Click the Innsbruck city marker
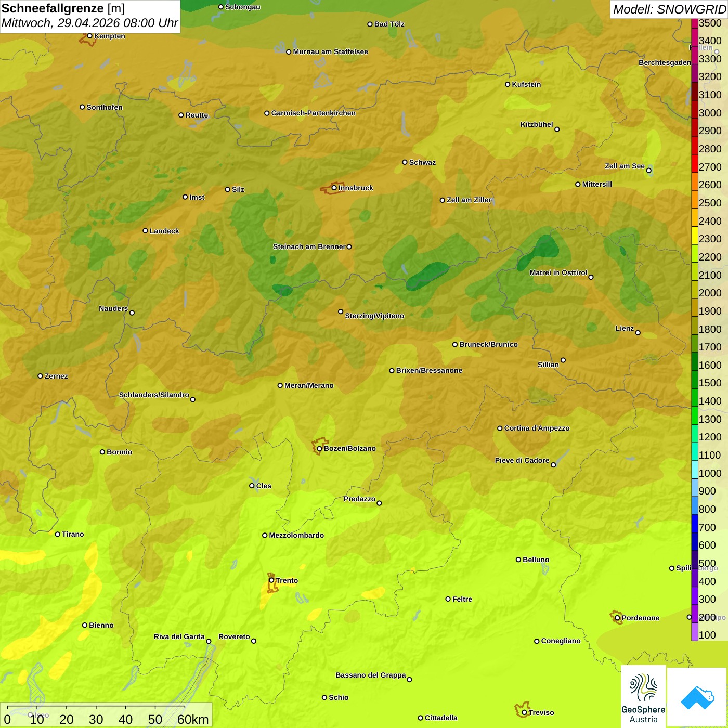Image resolution: width=728 pixels, height=728 pixels. 334,188
